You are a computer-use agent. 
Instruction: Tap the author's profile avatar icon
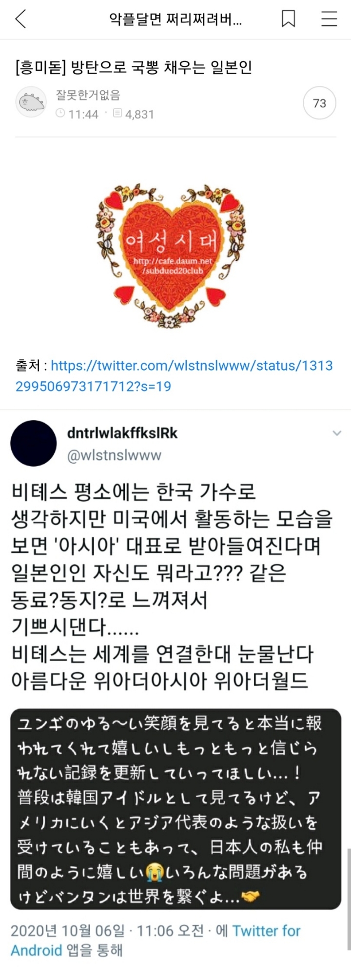[x=31, y=103]
